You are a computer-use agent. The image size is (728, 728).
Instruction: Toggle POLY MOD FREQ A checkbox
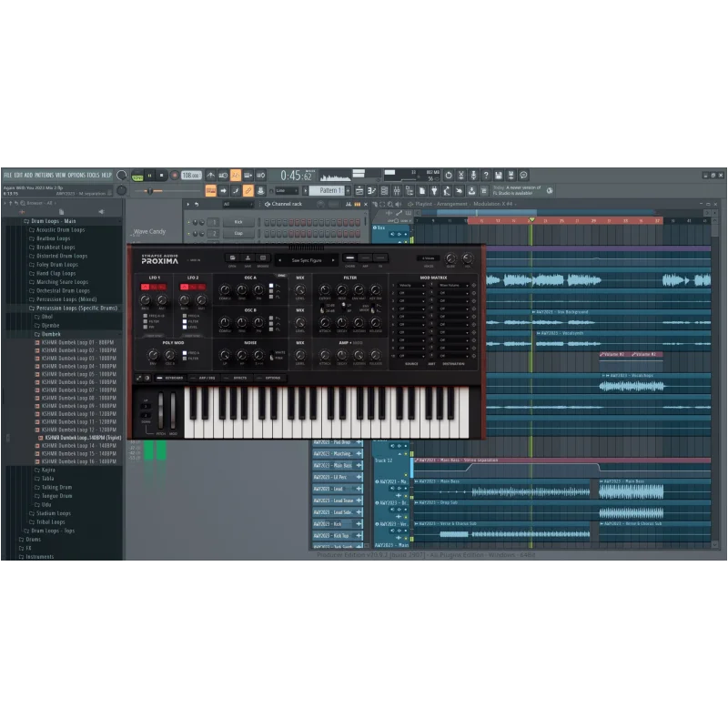click(185, 353)
